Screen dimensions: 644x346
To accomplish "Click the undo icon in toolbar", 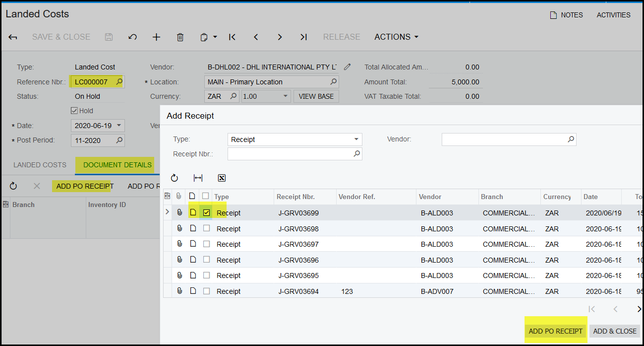I will pos(132,37).
